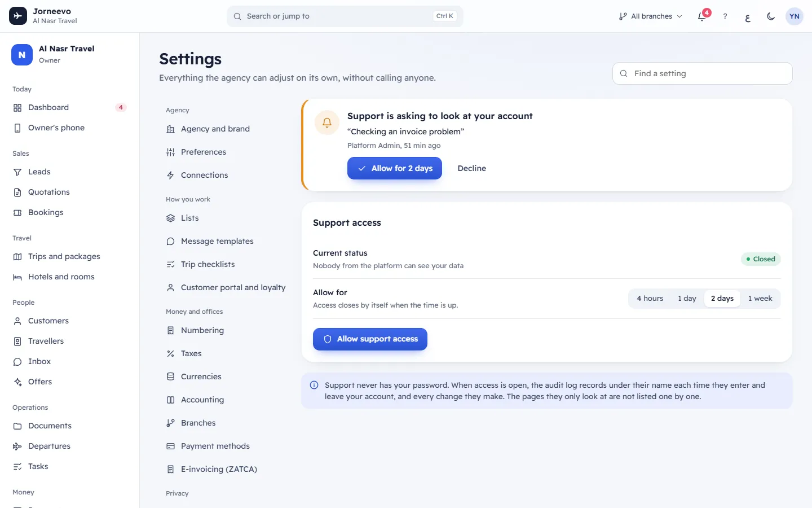Image resolution: width=812 pixels, height=508 pixels.
Task: Decline the support access request
Action: point(472,168)
